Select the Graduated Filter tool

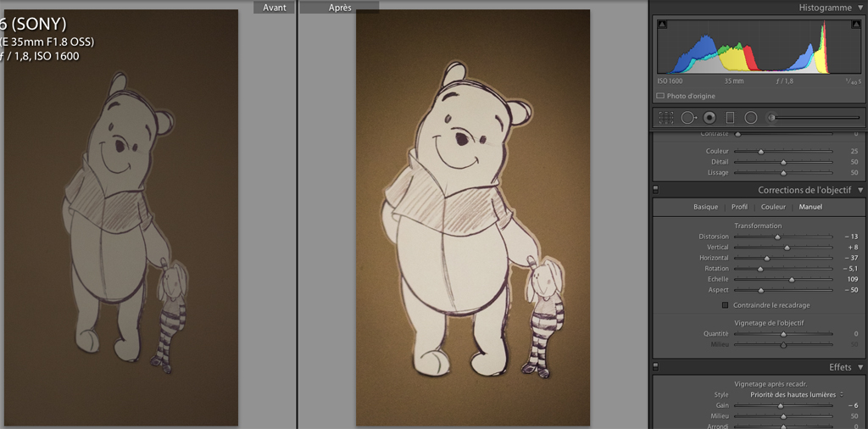pyautogui.click(x=730, y=117)
